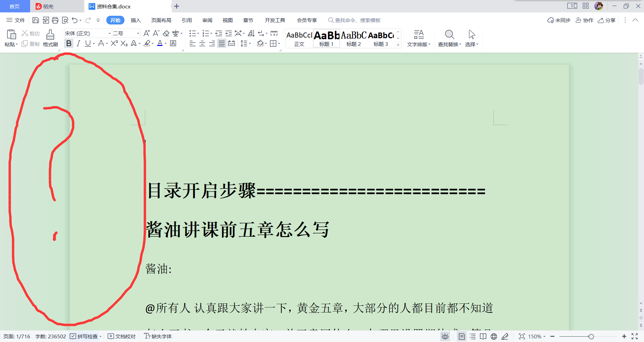Switch to web layout view globe icon

[494, 336]
